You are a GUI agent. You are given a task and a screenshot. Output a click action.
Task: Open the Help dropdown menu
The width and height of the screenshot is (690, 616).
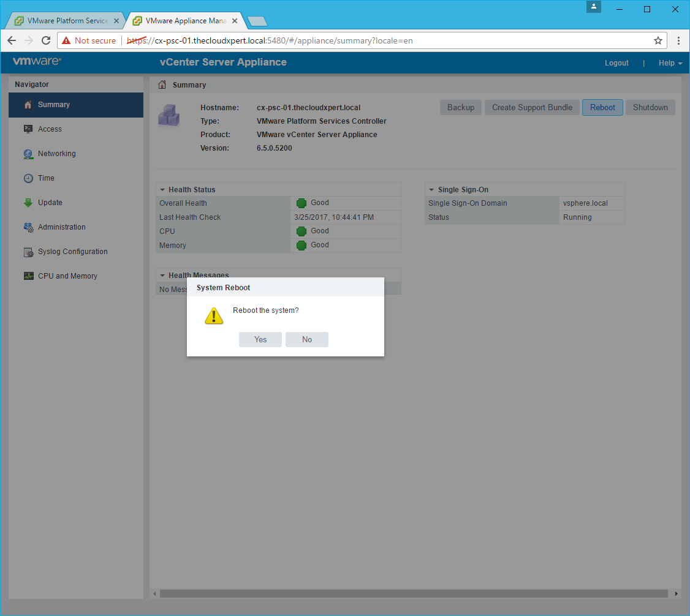[670, 63]
